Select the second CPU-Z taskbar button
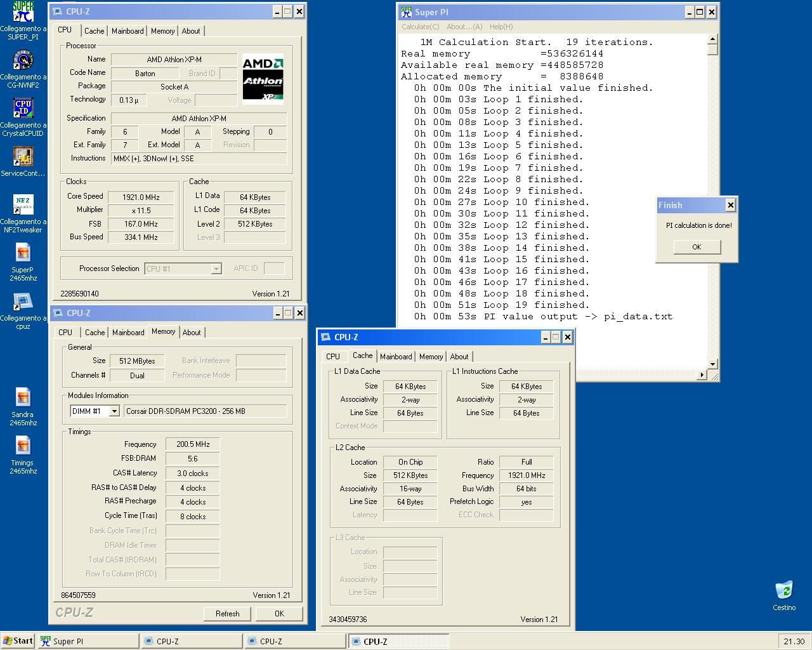Image resolution: width=812 pixels, height=650 pixels. [x=295, y=641]
